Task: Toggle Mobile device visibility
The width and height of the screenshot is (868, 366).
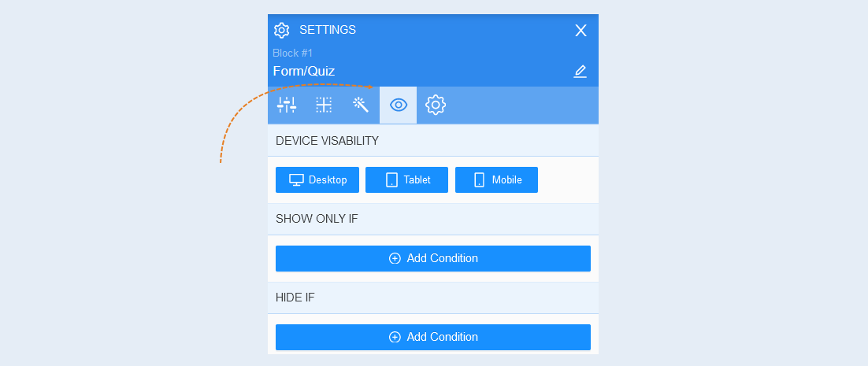Action: coord(496,179)
